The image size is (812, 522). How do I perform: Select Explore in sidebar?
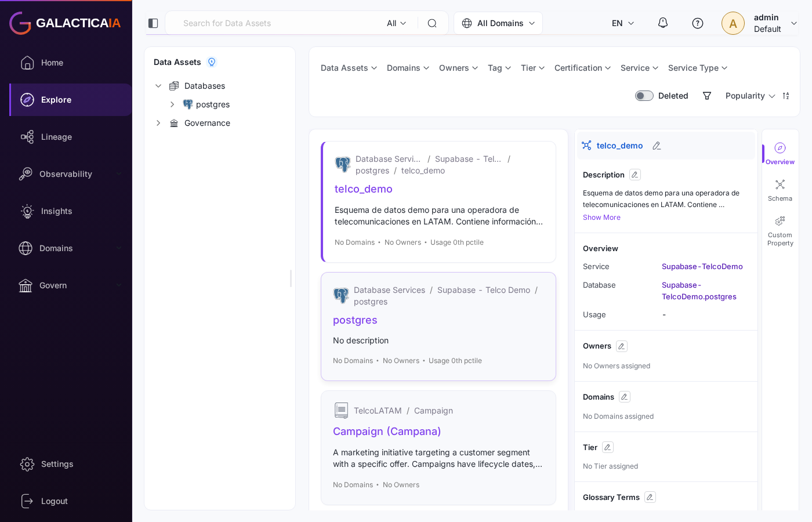click(x=71, y=100)
